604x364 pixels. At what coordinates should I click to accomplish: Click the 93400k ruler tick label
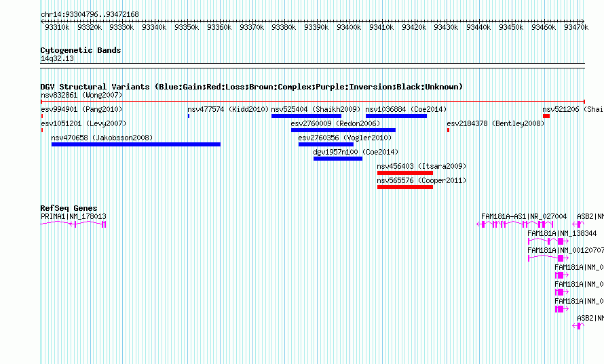[349, 28]
